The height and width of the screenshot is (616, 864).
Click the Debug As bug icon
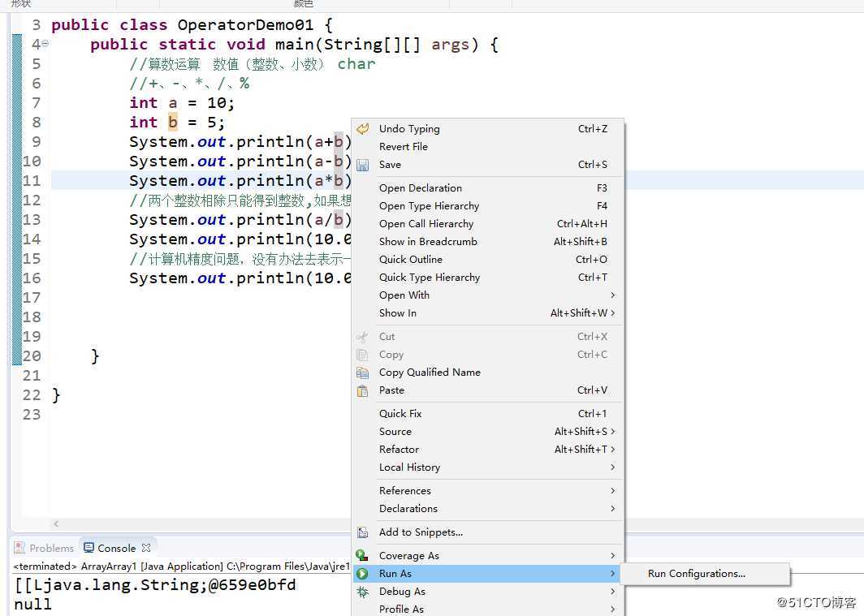[362, 592]
